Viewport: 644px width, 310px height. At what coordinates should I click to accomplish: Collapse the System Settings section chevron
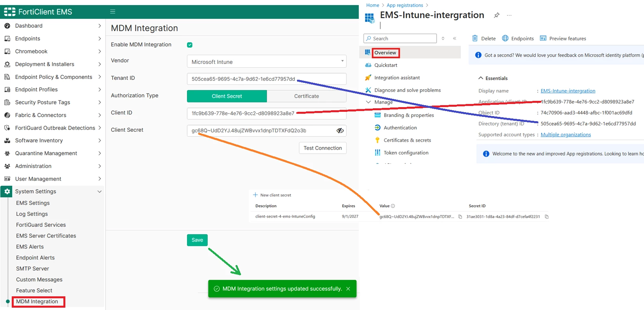(99, 192)
